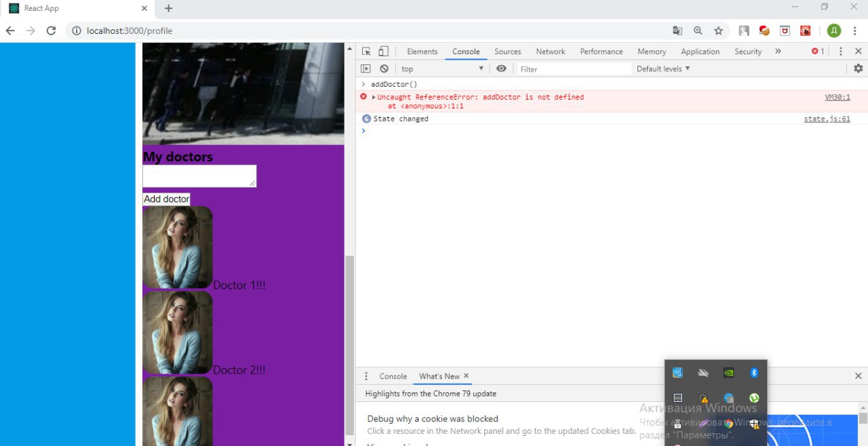Go to the Application tab
Screen dimensions: 868x446
pos(700,52)
